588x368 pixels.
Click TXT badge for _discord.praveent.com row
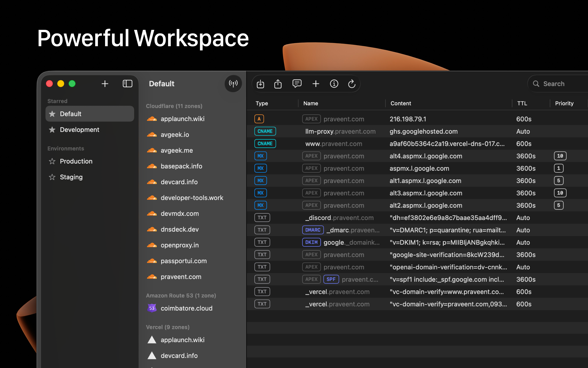pyautogui.click(x=262, y=218)
